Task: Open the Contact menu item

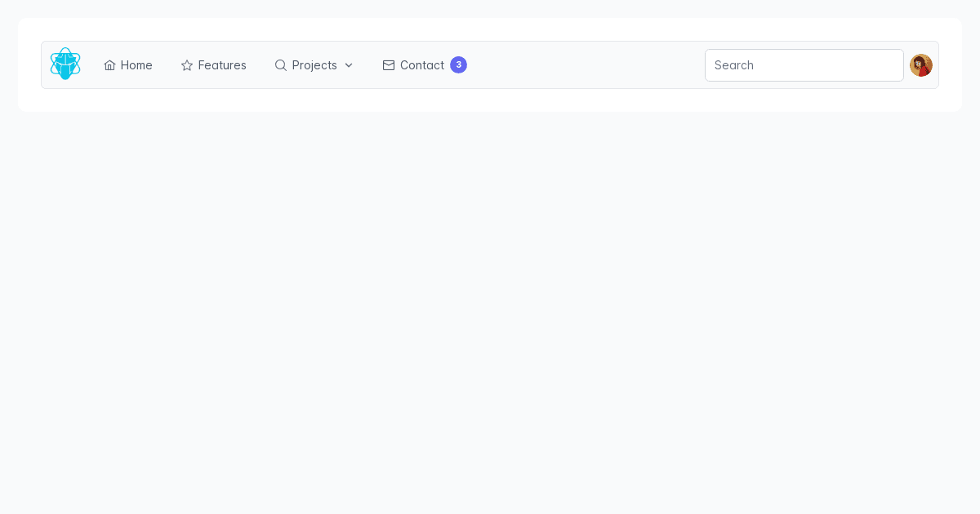Action: pos(425,65)
